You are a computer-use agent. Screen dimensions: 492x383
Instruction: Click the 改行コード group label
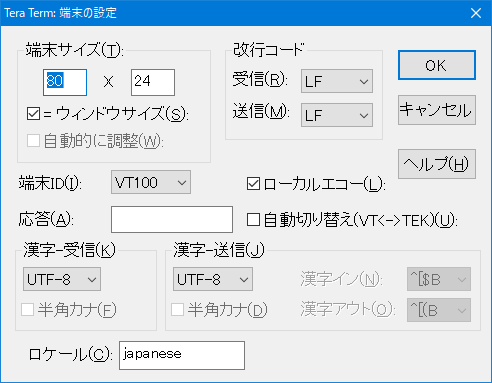point(269,50)
